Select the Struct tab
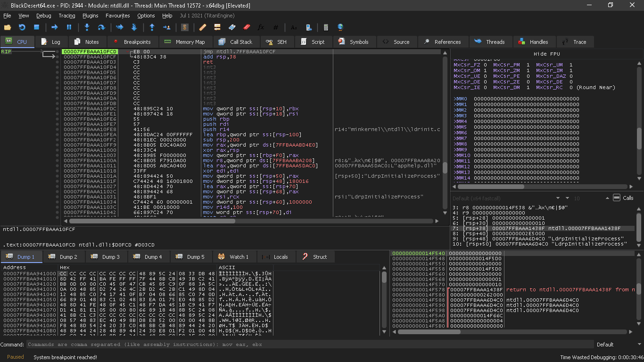 (x=315, y=257)
